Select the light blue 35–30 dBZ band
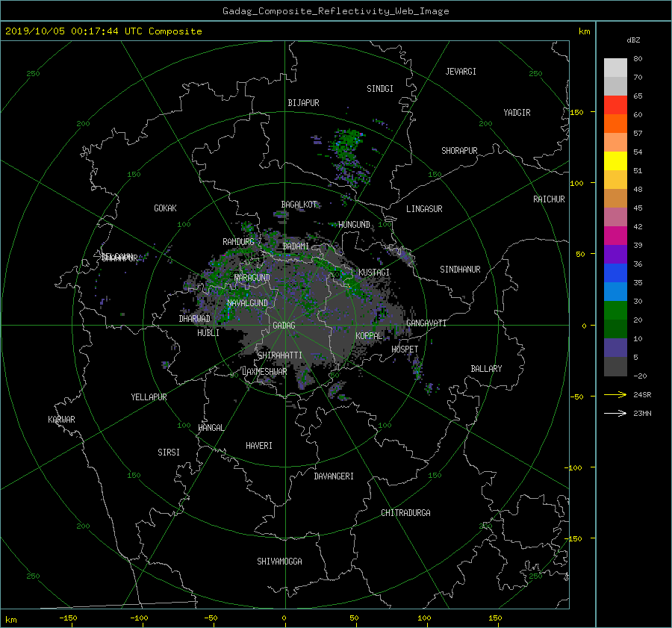The height and width of the screenshot is (628, 672). (615, 292)
